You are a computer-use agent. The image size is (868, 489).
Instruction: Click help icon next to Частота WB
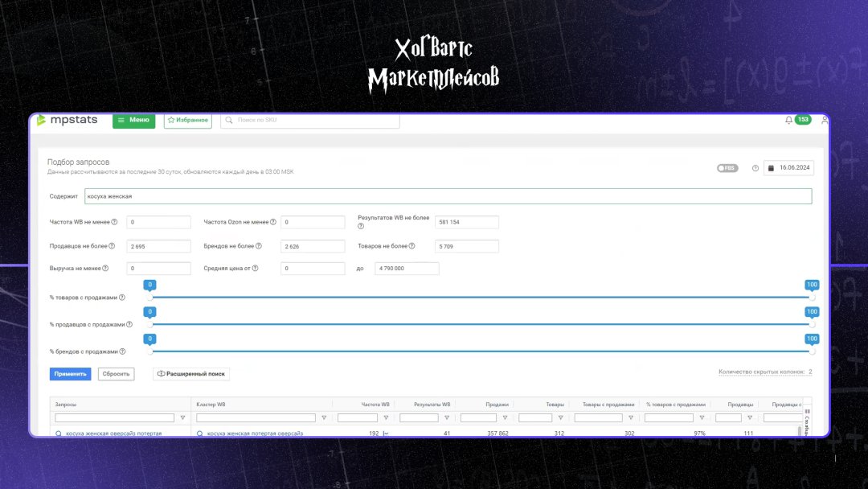pos(114,222)
